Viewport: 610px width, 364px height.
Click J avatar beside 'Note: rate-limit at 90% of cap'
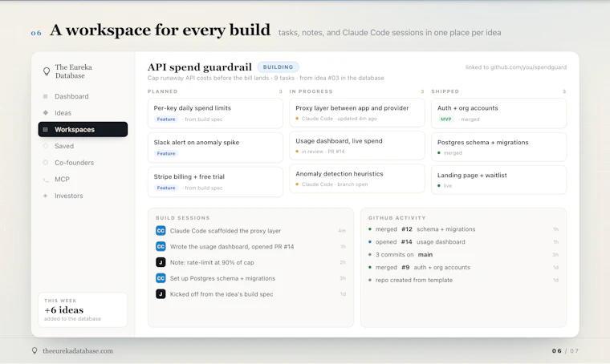[x=161, y=263]
